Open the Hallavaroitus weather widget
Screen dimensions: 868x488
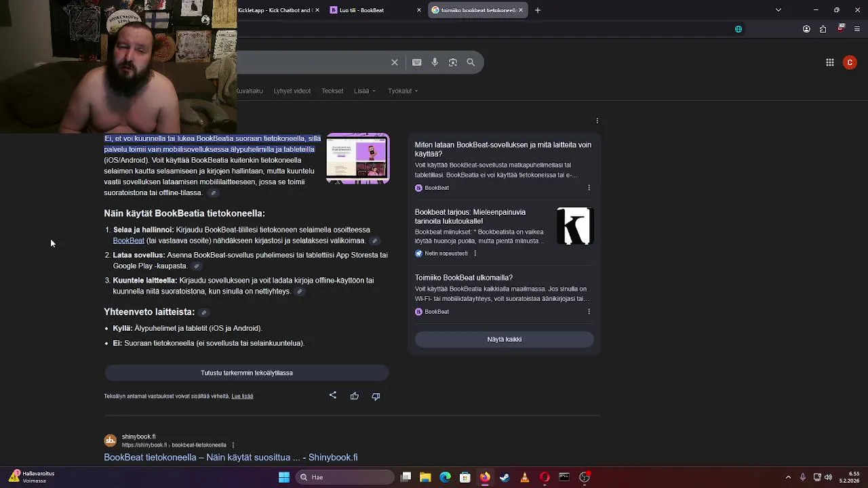coord(31,477)
